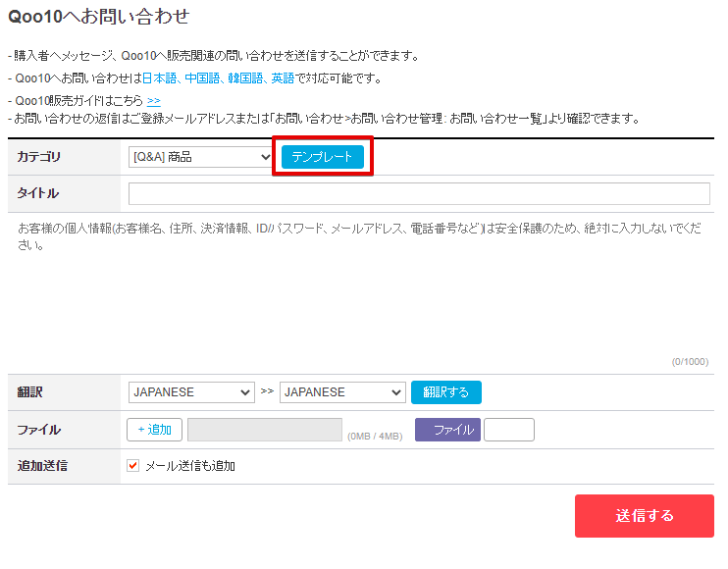Click the purple ファイル button
The width and height of the screenshot is (728, 569).
pos(447,430)
